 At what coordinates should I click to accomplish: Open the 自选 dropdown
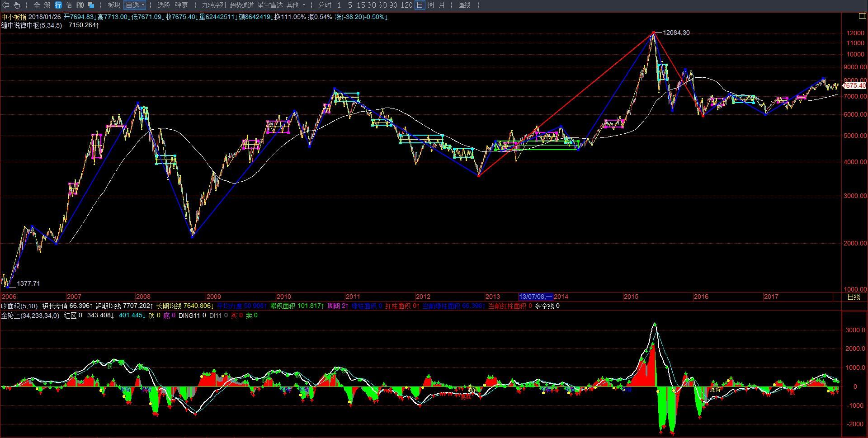[135, 5]
